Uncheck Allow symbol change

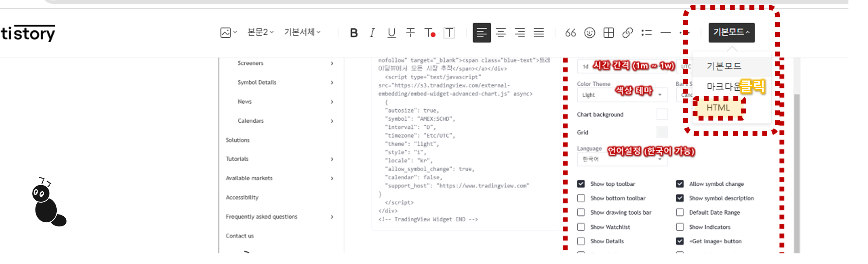pos(680,184)
